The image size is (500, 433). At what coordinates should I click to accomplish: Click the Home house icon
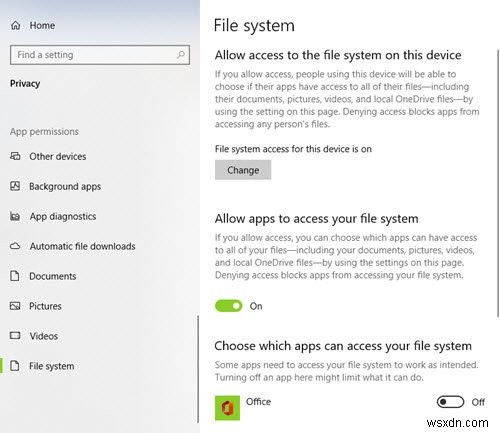tap(16, 25)
